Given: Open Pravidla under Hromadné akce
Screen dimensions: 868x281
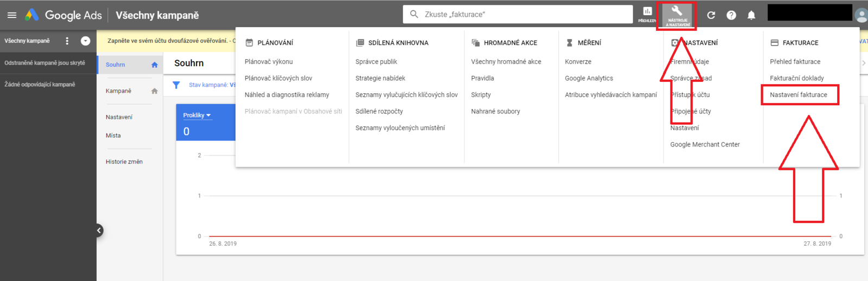Looking at the screenshot, I should [482, 78].
